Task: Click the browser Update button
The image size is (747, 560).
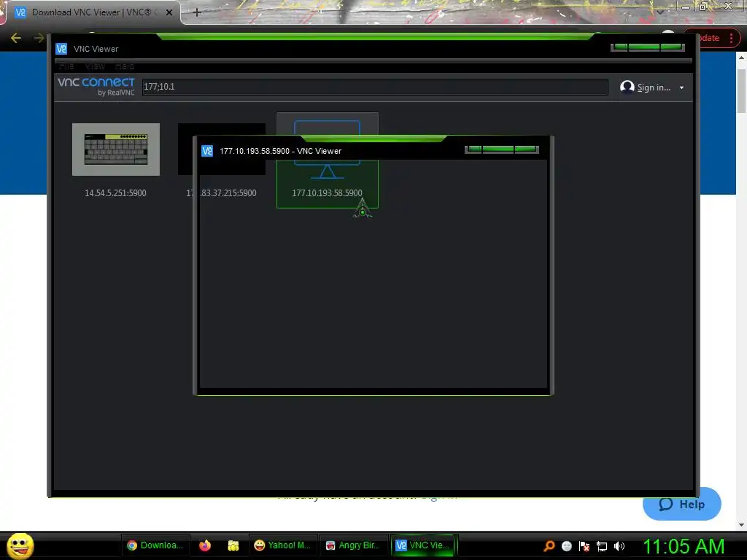Action: pos(710,38)
